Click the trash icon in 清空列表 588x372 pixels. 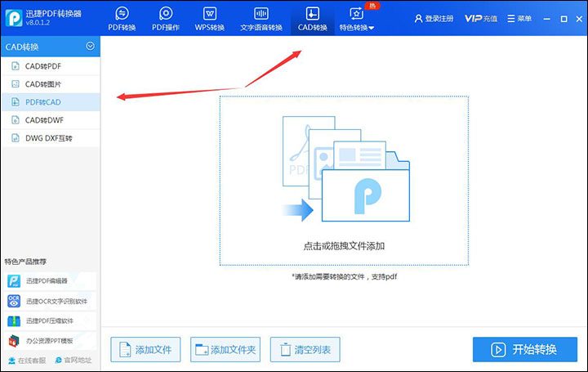[286, 349]
